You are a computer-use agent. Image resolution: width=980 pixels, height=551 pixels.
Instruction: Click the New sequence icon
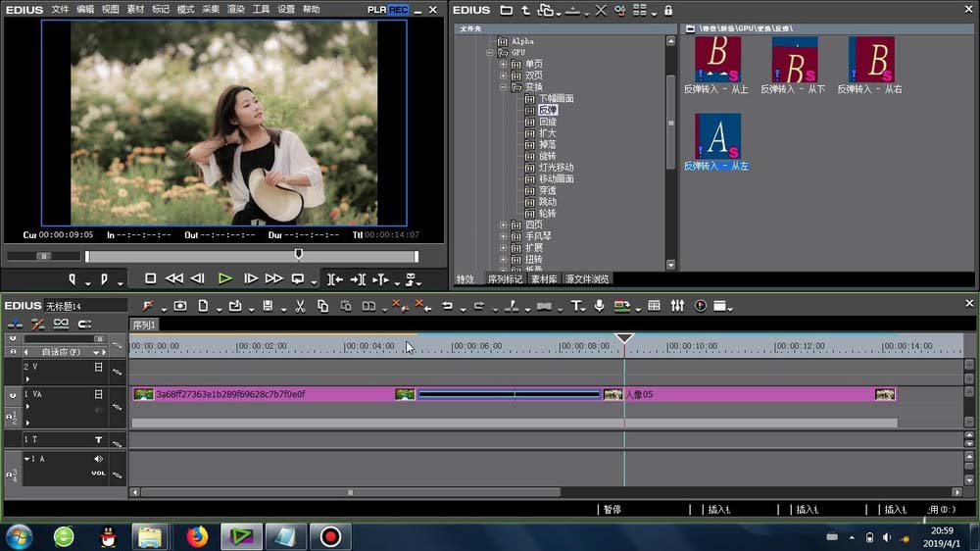[203, 306]
